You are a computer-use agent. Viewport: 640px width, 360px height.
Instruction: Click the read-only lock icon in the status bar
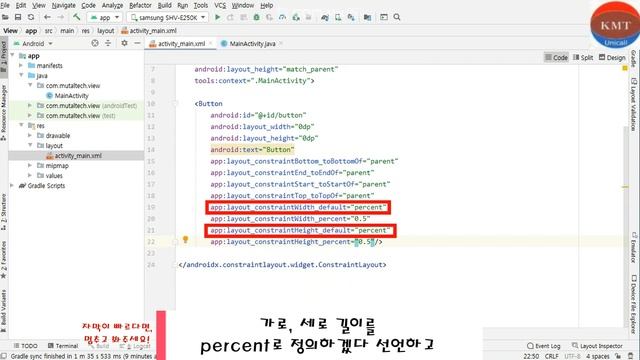pos(618,356)
